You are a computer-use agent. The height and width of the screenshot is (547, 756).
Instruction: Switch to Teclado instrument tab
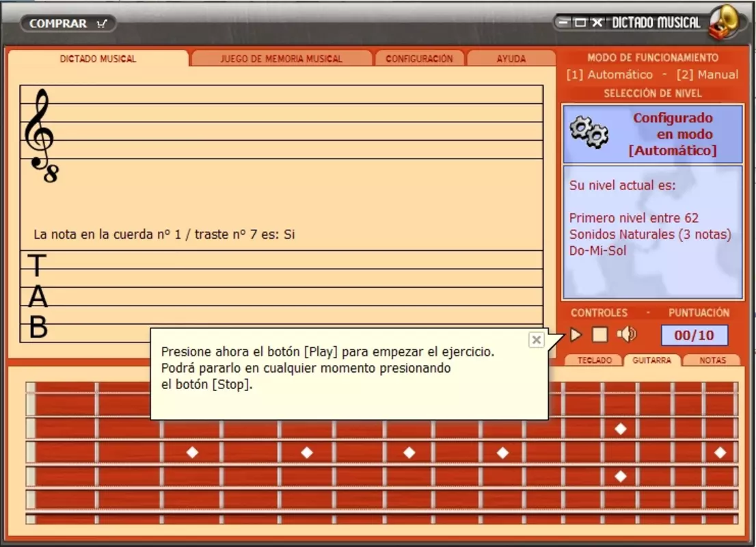point(595,360)
